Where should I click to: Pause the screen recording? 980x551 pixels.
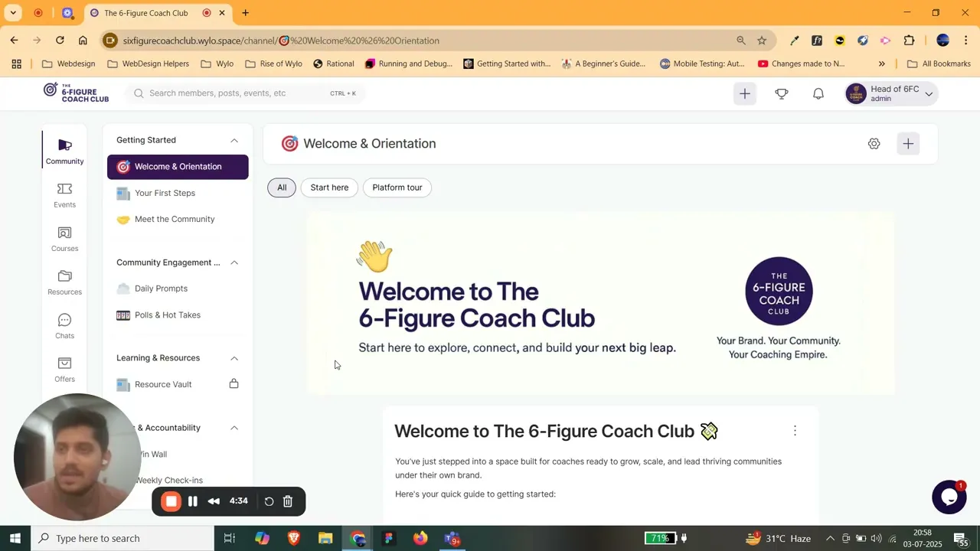pyautogui.click(x=193, y=501)
